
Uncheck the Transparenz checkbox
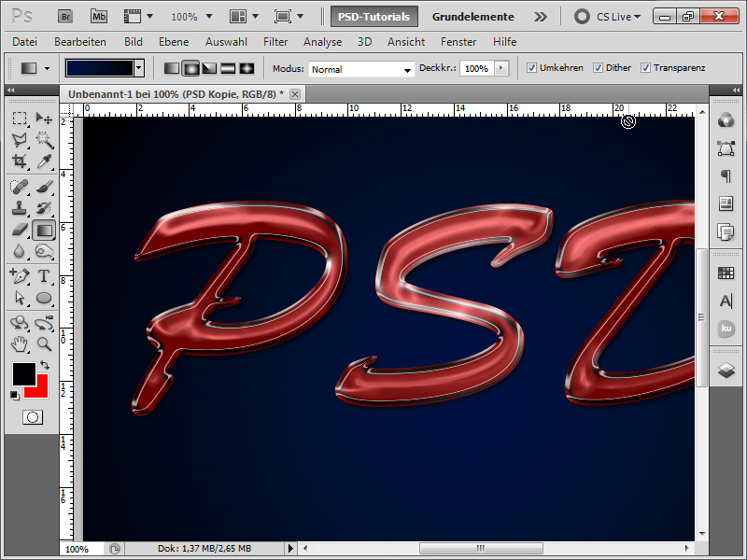point(645,68)
